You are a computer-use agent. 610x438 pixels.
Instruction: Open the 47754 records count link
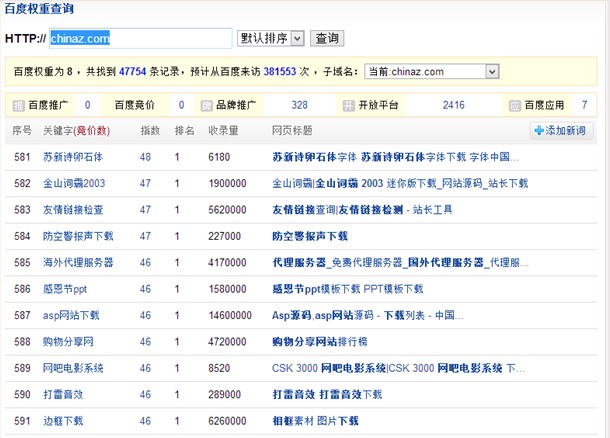point(132,72)
